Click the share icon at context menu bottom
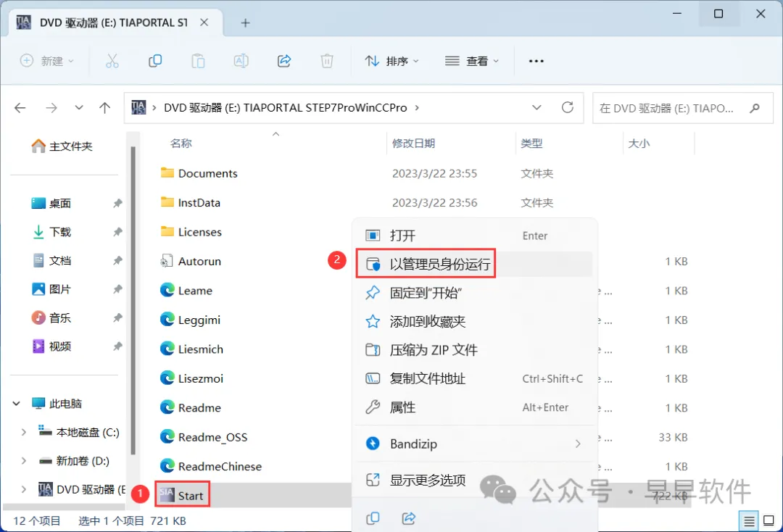783x532 pixels. tap(409, 518)
